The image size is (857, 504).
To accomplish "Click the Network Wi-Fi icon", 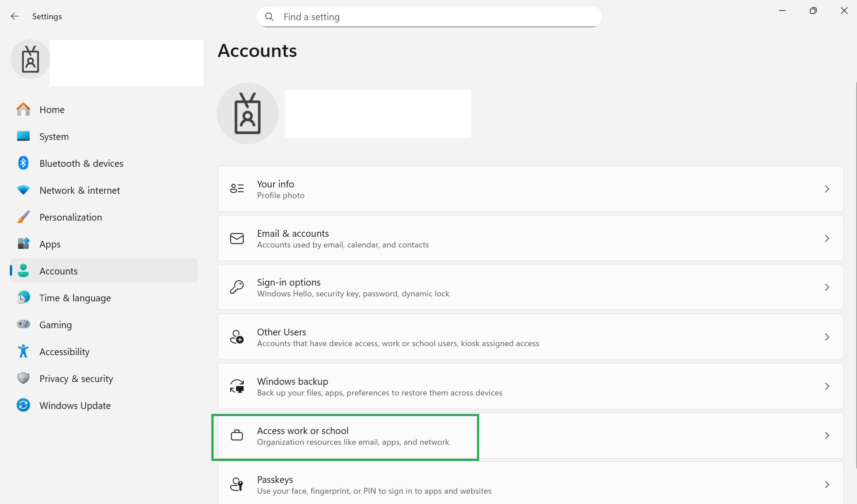I will point(23,190).
